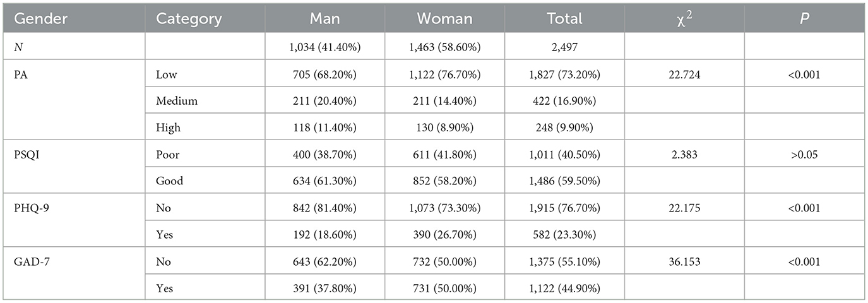Click the cell 842 (81.40%)
The image size is (868, 303).
point(324,208)
